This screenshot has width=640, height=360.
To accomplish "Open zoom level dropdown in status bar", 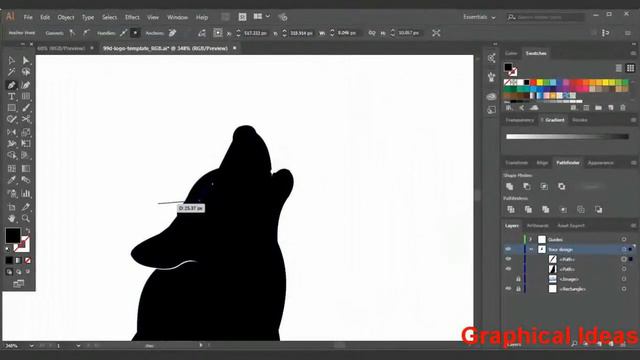I will coord(31,346).
